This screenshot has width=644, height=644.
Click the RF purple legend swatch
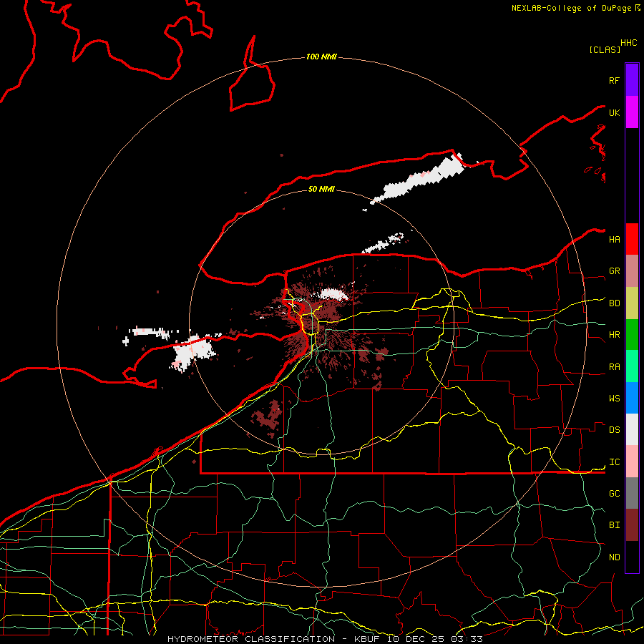tap(632, 80)
